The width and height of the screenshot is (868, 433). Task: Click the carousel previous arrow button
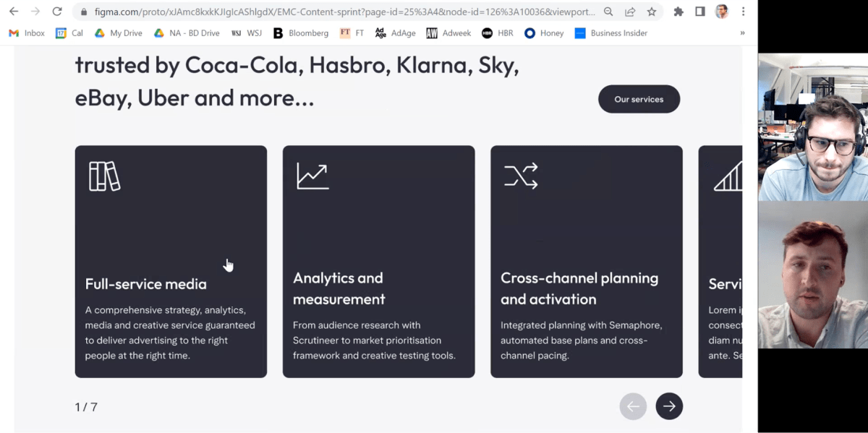click(x=633, y=406)
